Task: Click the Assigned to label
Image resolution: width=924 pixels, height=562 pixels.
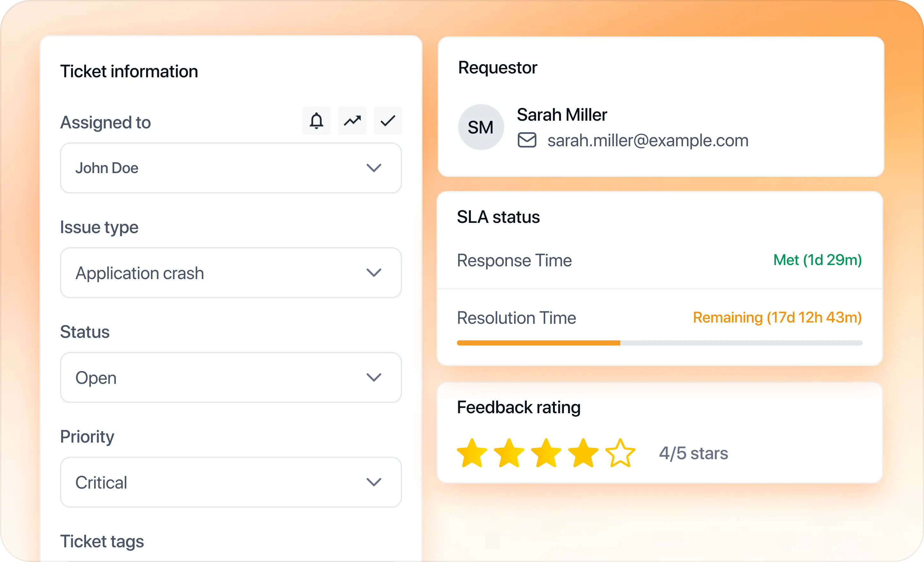Action: click(x=106, y=123)
